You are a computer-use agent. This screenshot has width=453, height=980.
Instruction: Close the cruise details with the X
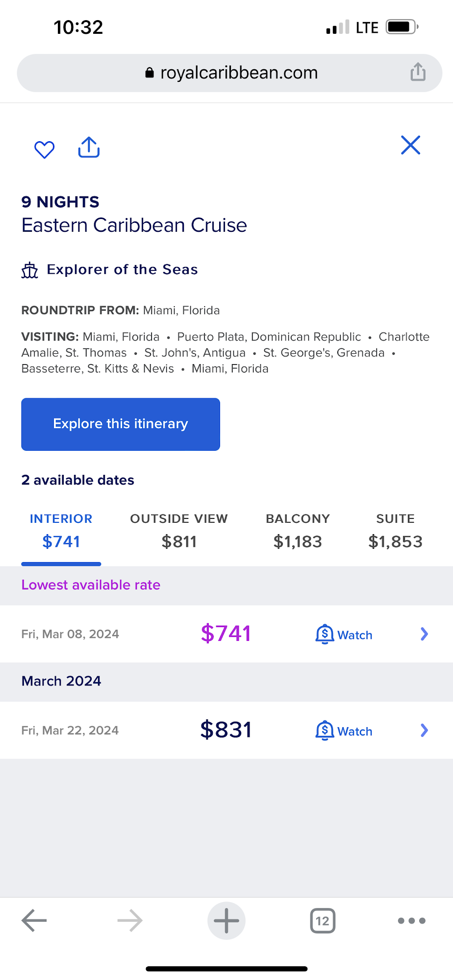coord(410,145)
